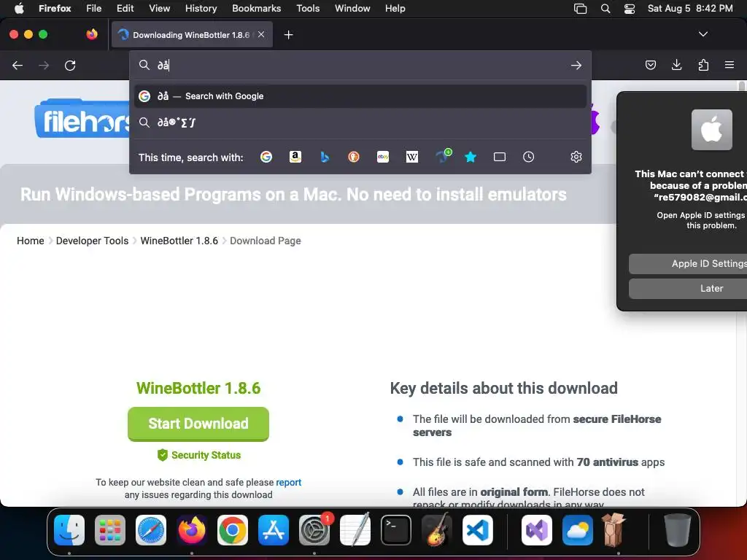Open Control Center in menu bar
The height and width of the screenshot is (560, 747).
click(x=630, y=8)
